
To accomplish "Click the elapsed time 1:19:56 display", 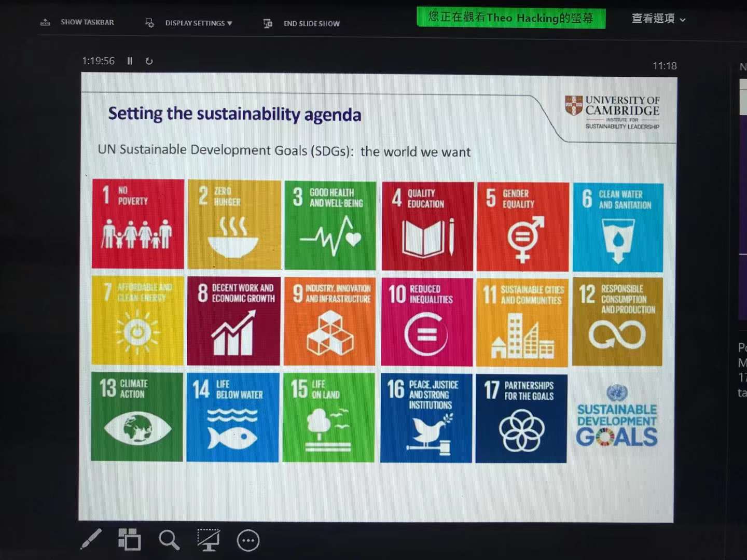I will [98, 61].
